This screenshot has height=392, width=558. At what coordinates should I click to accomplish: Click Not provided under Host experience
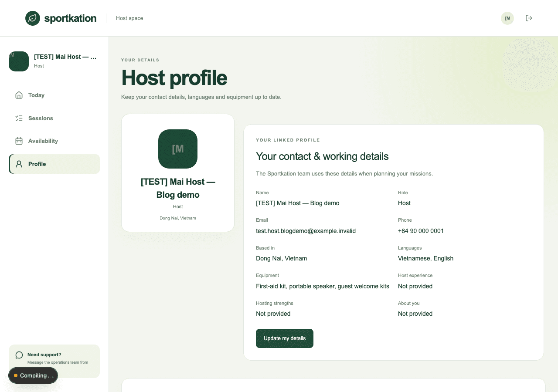(415, 286)
